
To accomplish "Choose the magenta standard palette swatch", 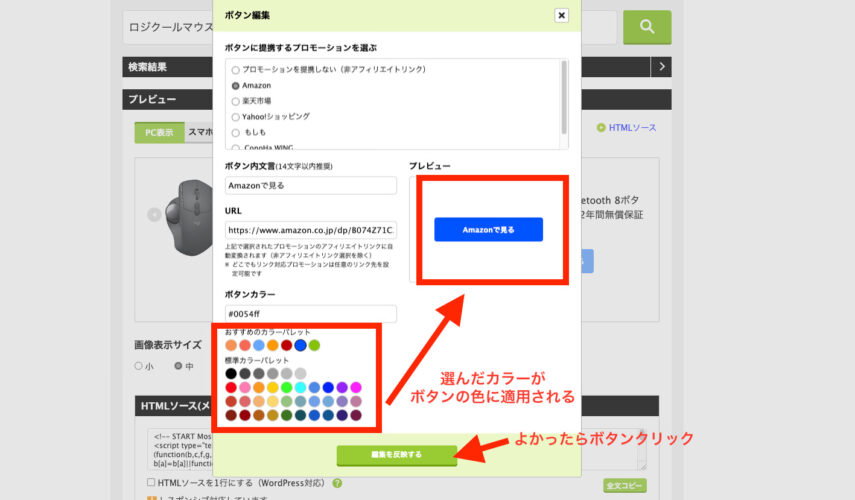I will tap(356, 387).
